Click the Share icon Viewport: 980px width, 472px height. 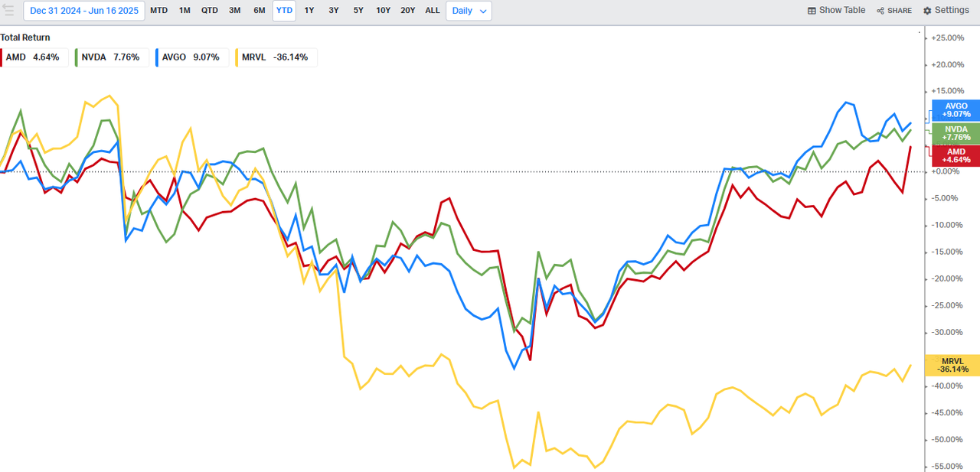pyautogui.click(x=880, y=11)
